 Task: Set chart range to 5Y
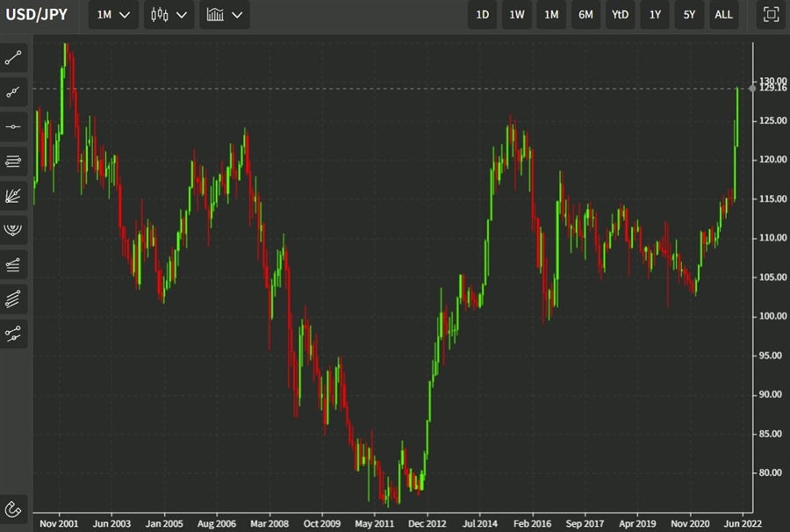(689, 15)
